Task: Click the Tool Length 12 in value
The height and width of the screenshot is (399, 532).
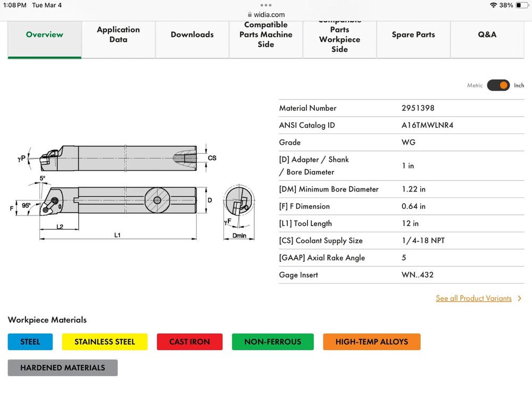Action: 410,223
